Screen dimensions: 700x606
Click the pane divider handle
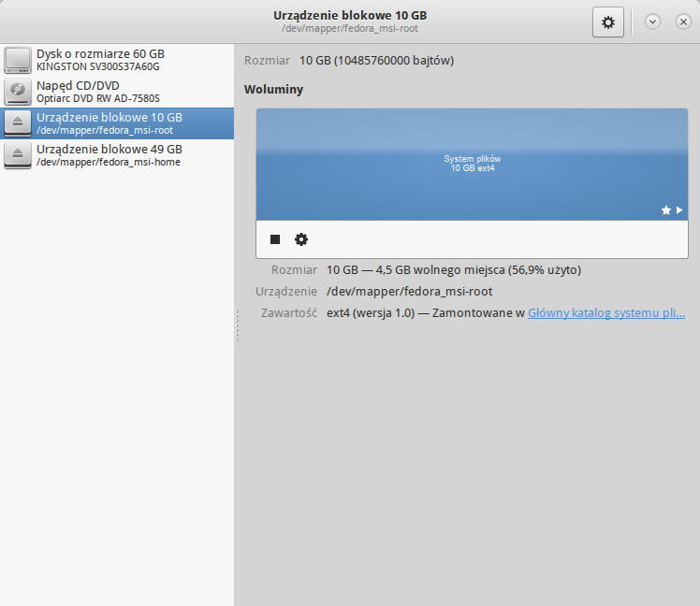coord(237,325)
